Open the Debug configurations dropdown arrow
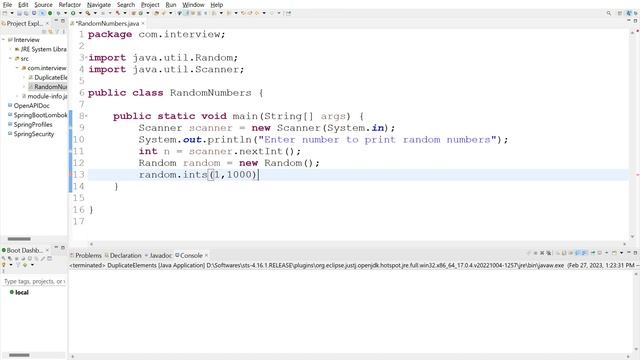 [x=65, y=13]
